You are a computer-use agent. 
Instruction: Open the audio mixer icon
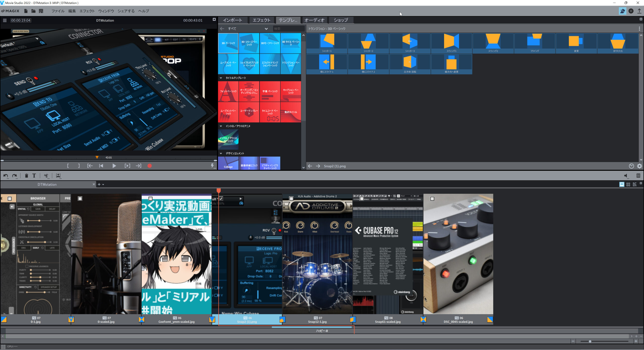[x=638, y=176]
